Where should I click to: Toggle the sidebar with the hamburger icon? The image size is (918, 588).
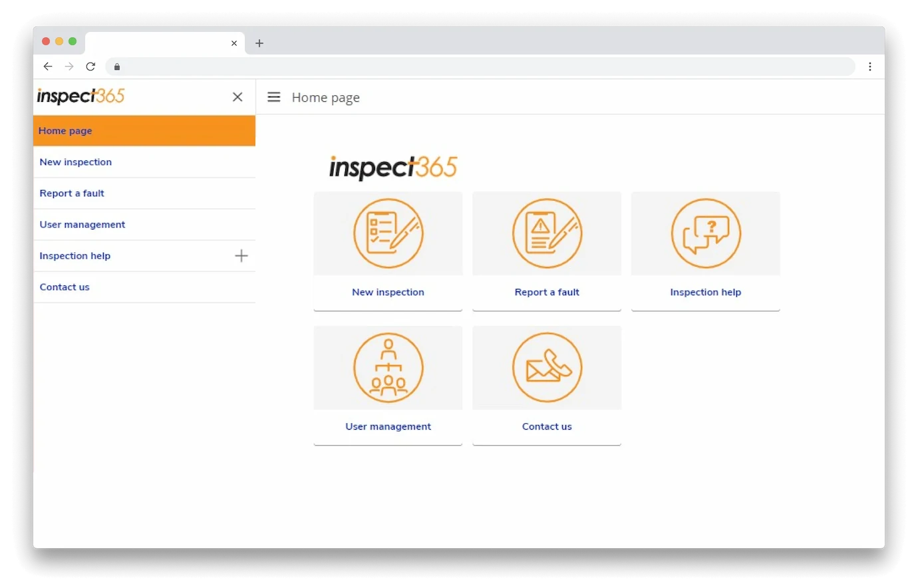point(273,96)
